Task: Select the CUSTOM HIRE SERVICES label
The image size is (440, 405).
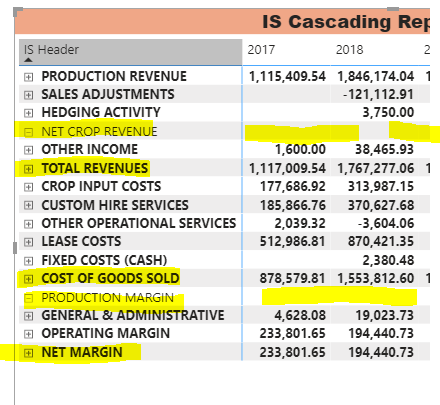Action: pyautogui.click(x=115, y=205)
